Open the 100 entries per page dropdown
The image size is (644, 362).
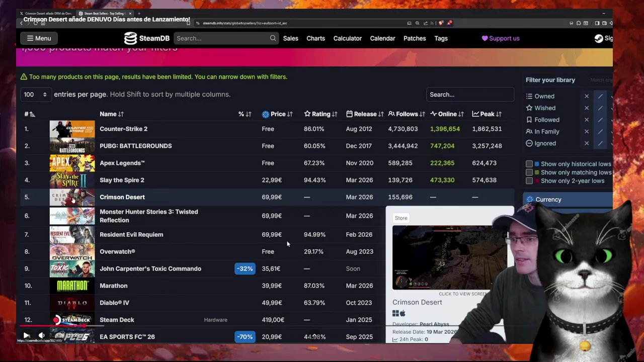point(35,95)
